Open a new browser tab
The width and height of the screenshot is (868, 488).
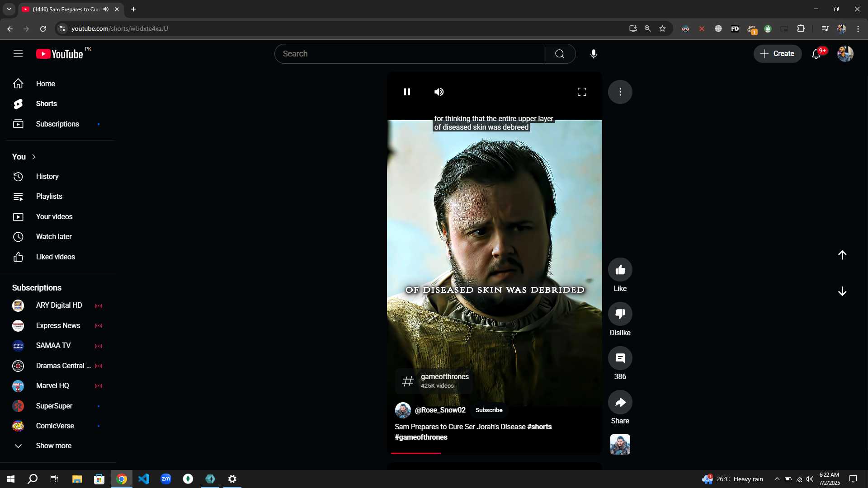133,9
